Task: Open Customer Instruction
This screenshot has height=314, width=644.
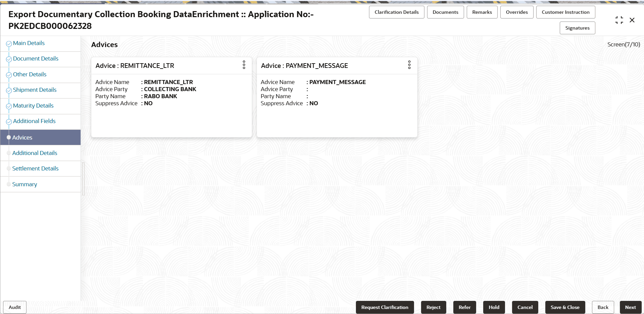Action: (x=565, y=12)
